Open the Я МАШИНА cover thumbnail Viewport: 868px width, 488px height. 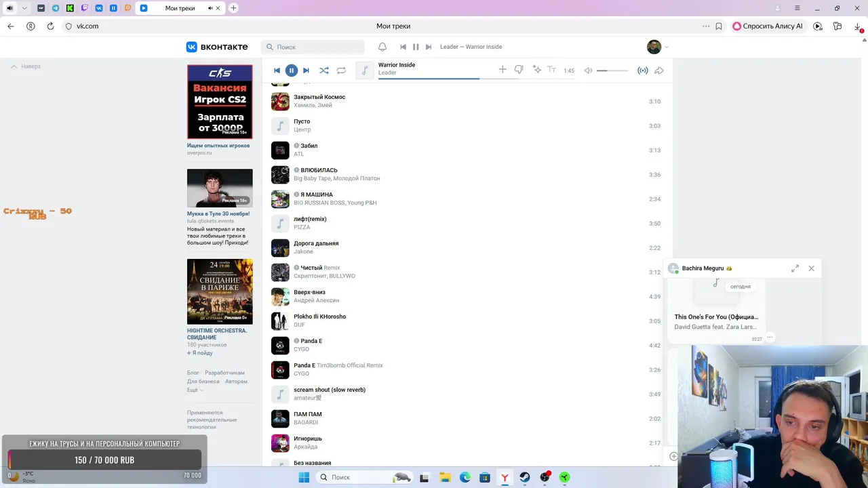280,199
